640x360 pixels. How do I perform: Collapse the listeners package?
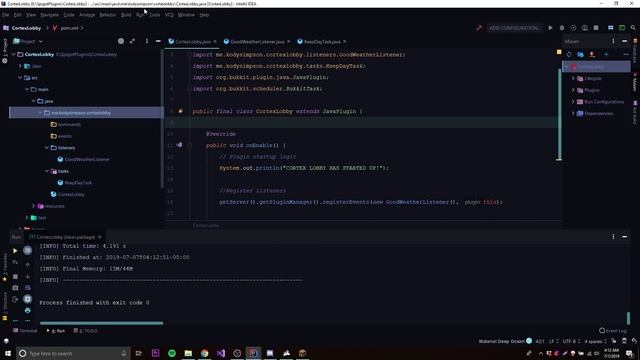(x=47, y=148)
